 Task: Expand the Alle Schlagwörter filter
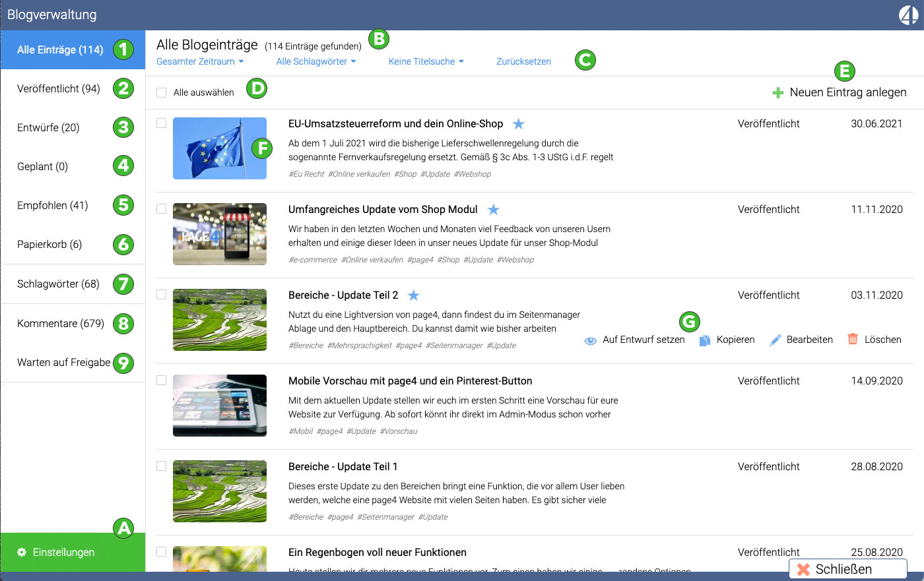coord(316,61)
